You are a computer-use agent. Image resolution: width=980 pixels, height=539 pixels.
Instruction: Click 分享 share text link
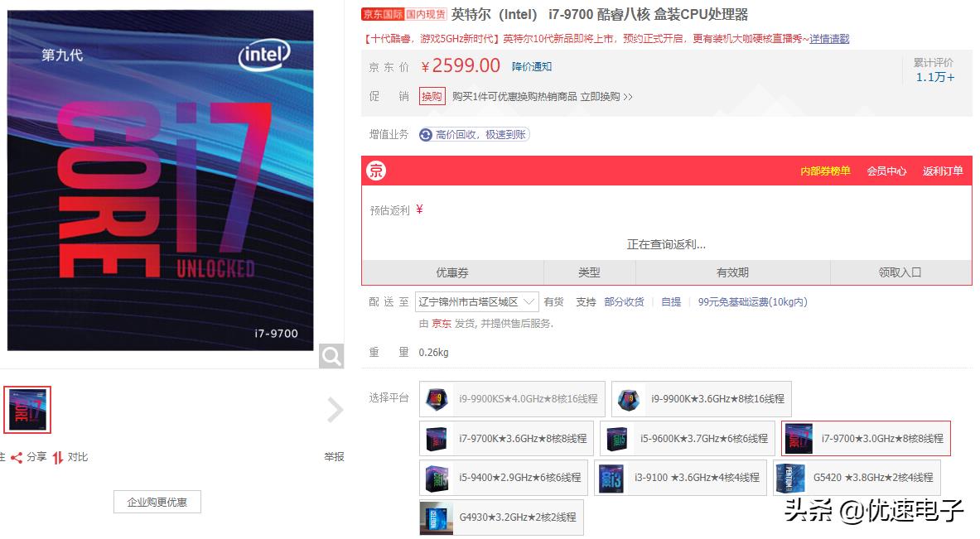tap(36, 457)
